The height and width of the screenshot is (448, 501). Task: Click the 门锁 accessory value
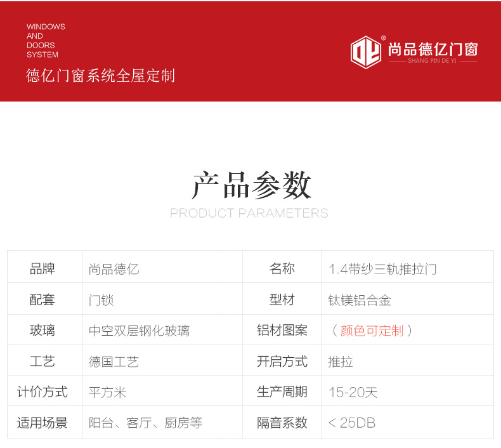click(101, 300)
